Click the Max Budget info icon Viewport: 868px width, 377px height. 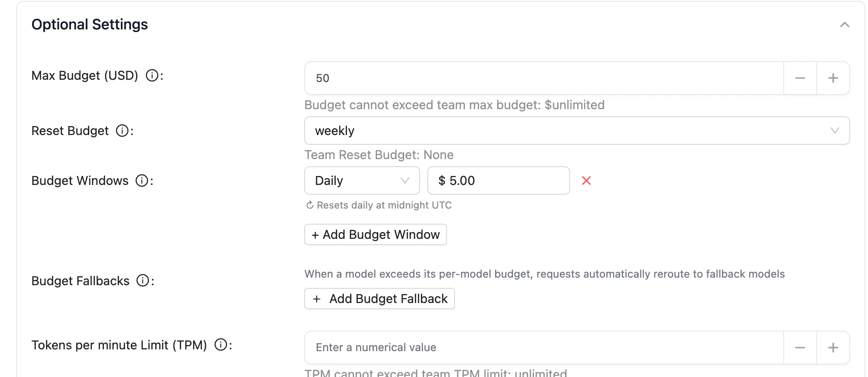click(152, 76)
